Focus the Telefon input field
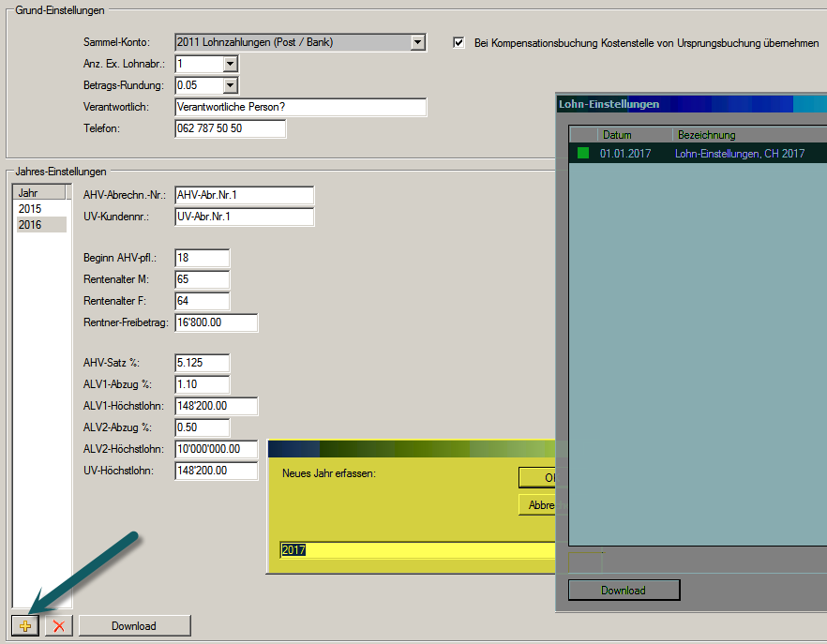Screen dimensions: 827x644 click(x=230, y=128)
